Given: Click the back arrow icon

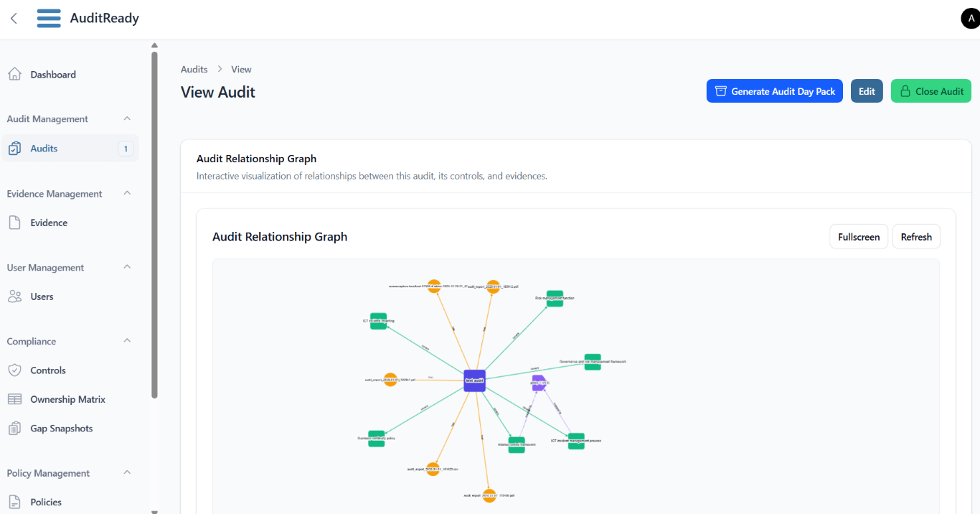Looking at the screenshot, I should 14,19.
